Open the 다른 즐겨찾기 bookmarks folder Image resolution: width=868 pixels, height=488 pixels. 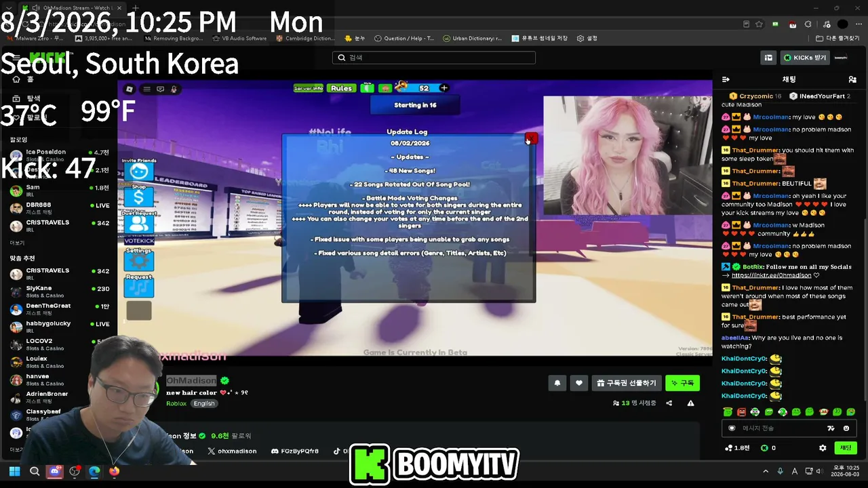pyautogui.click(x=838, y=39)
